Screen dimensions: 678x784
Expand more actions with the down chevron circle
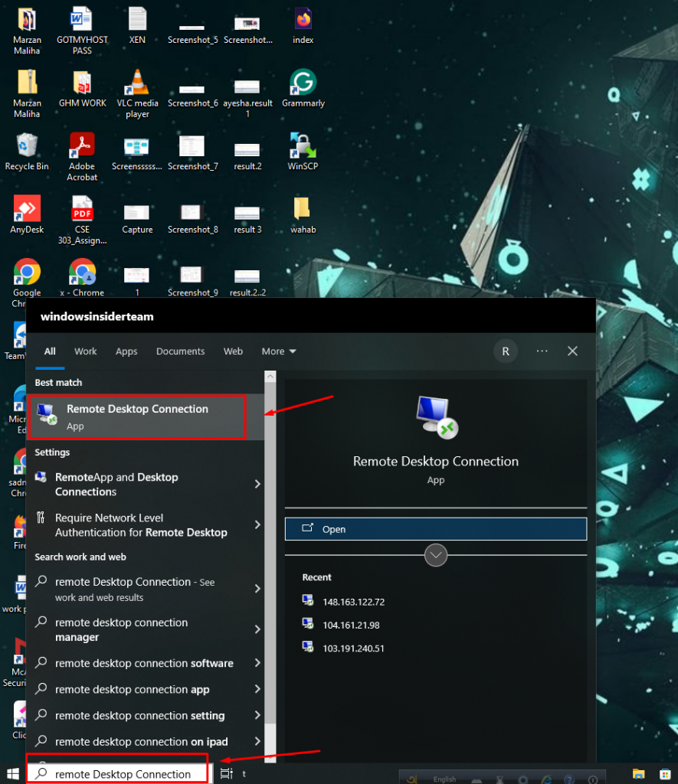(x=436, y=555)
